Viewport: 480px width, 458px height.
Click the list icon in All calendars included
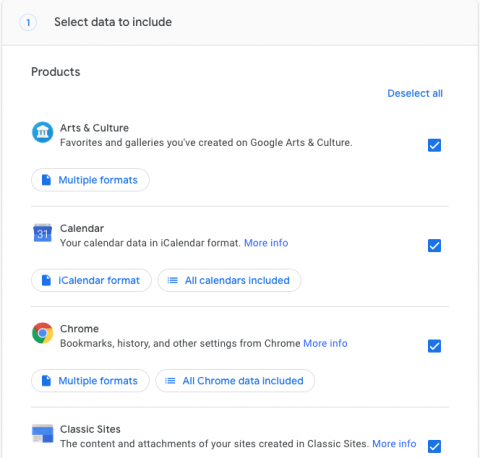pos(172,280)
